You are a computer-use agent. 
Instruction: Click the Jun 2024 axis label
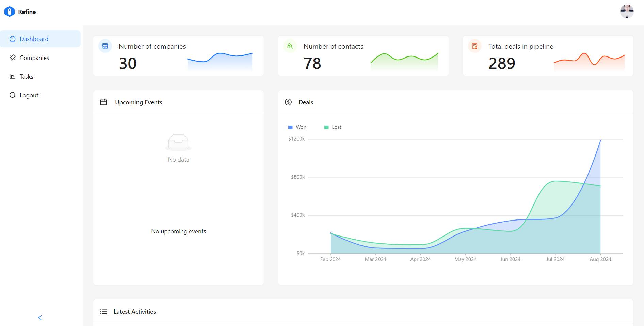(x=510, y=259)
